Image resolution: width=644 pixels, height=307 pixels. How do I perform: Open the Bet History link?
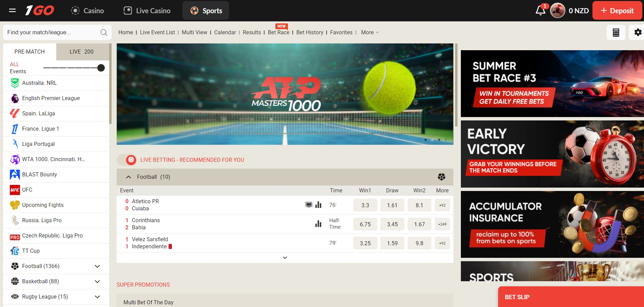pyautogui.click(x=310, y=33)
